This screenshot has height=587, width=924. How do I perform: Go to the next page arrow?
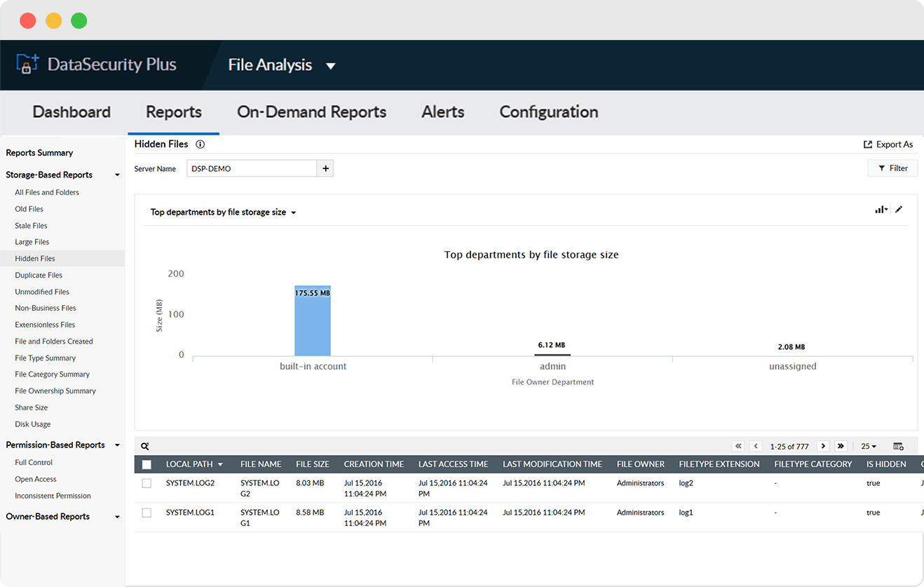pyautogui.click(x=823, y=446)
